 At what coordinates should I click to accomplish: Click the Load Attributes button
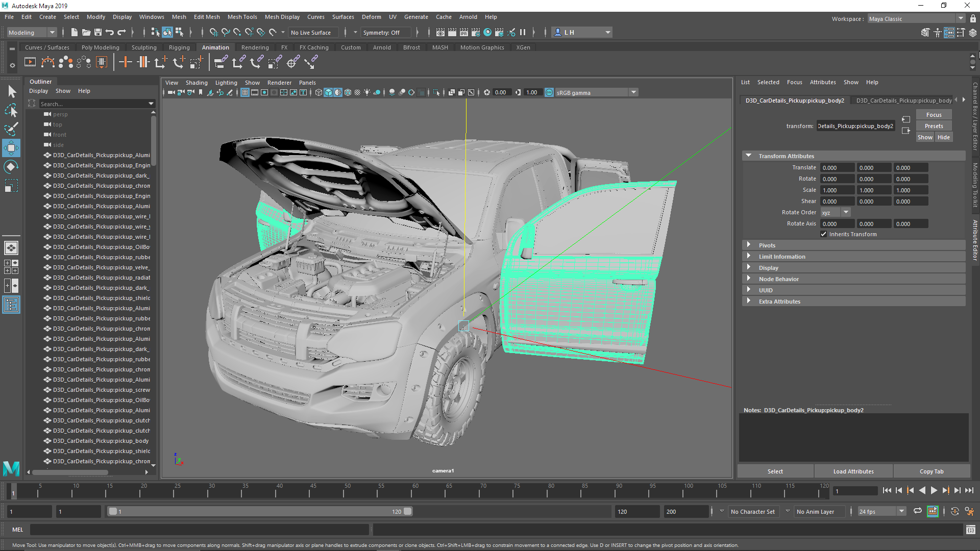pyautogui.click(x=853, y=471)
